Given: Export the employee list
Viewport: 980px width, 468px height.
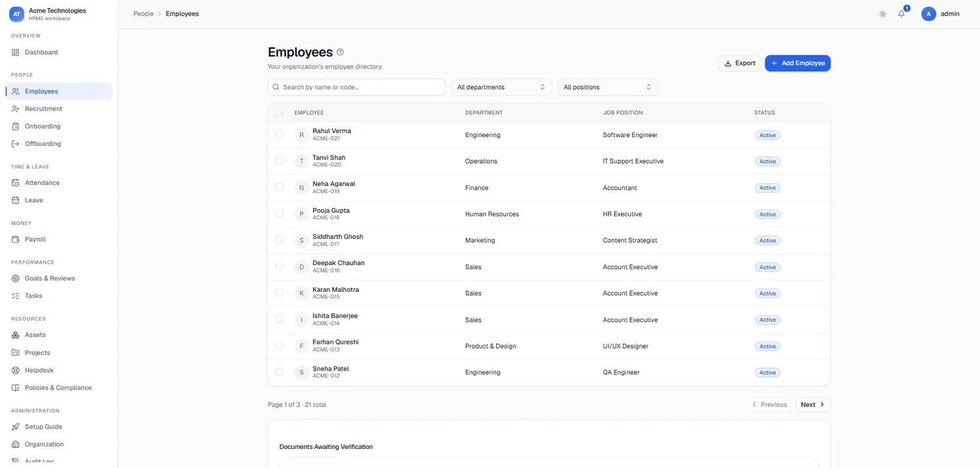Looking at the screenshot, I should [740, 63].
